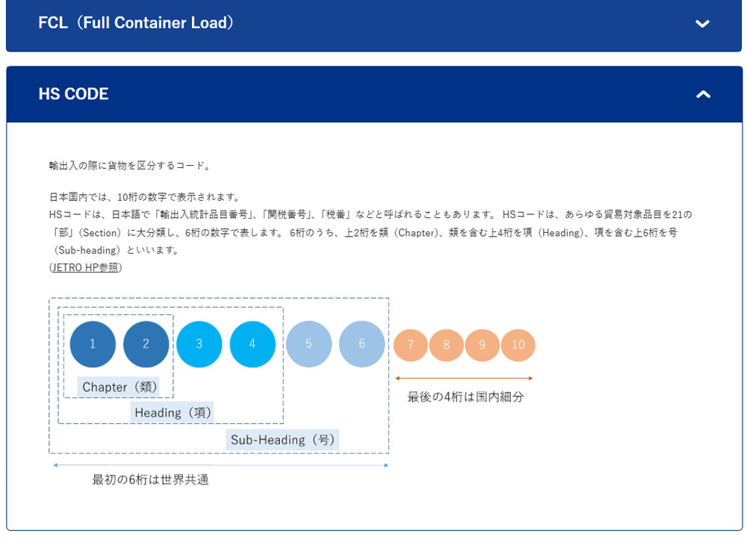Viewport: 747px width, 560px height.
Task: Click the 最初の6桁は世界共通 caption
Action: pos(151,479)
